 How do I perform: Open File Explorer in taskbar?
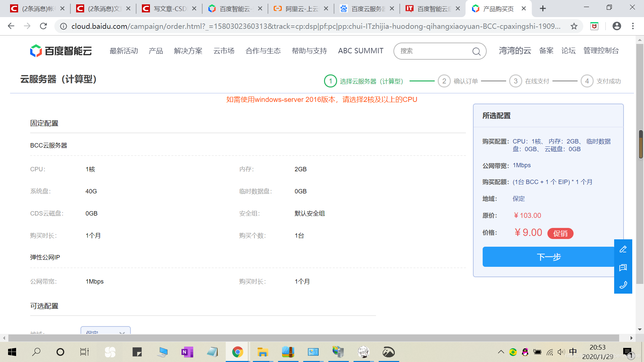coord(263,352)
